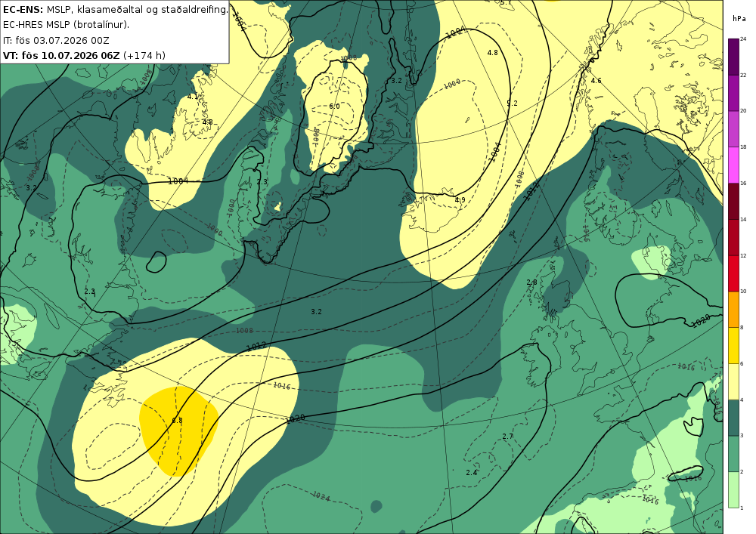
Task: Click the 1024 dashed isobar label
Action: [x=321, y=495]
